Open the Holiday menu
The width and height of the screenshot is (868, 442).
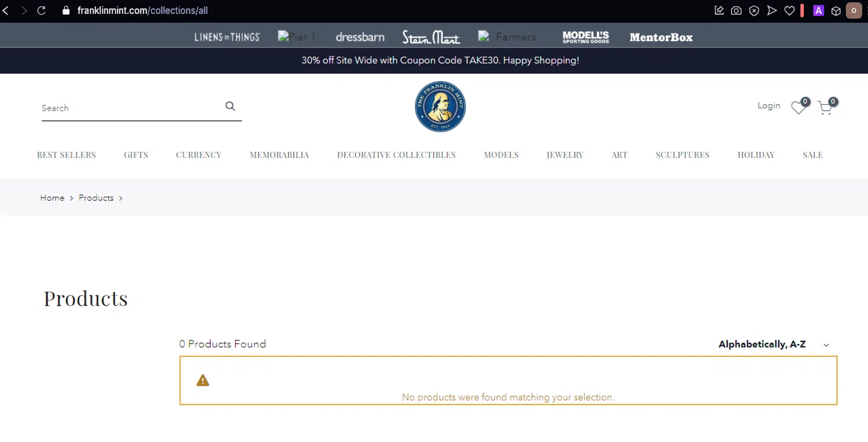[x=756, y=155]
